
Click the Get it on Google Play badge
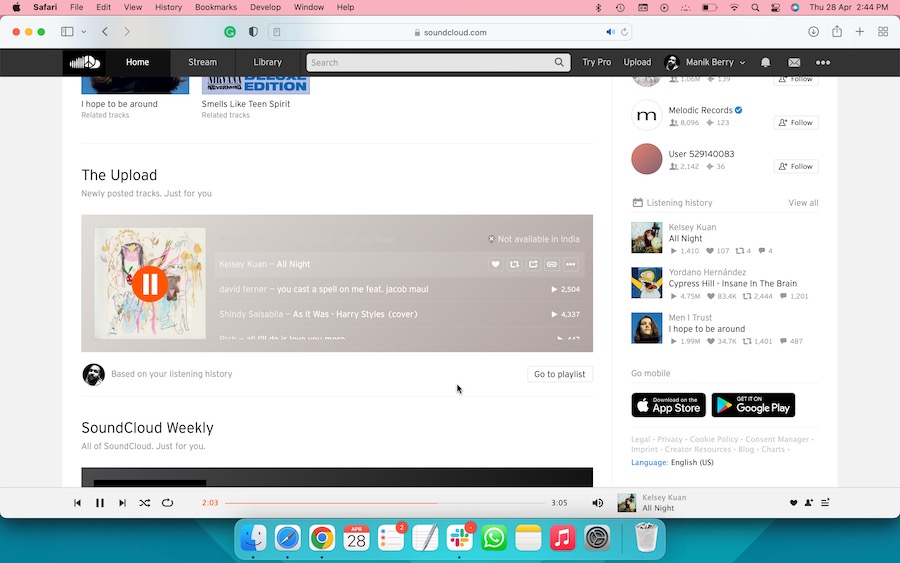tap(753, 405)
